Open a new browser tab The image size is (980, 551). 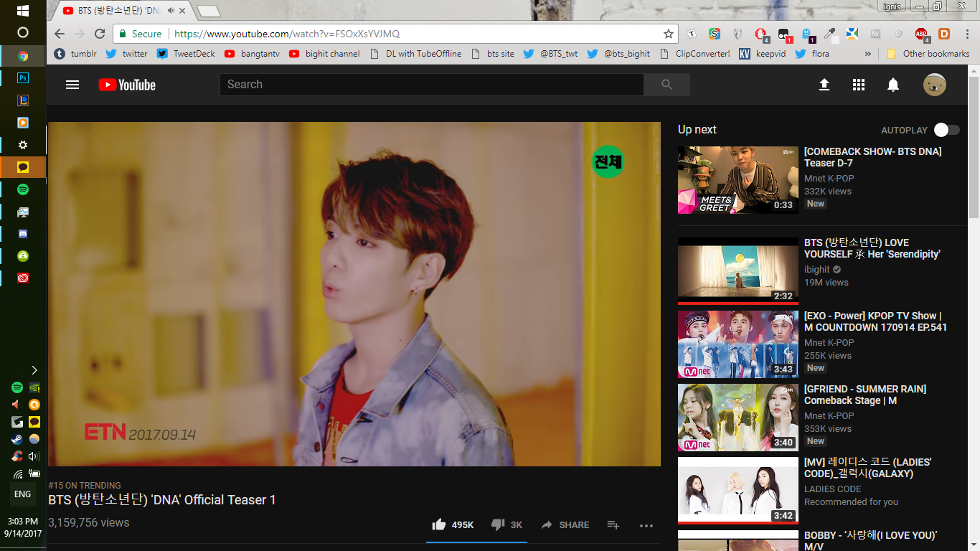(207, 11)
